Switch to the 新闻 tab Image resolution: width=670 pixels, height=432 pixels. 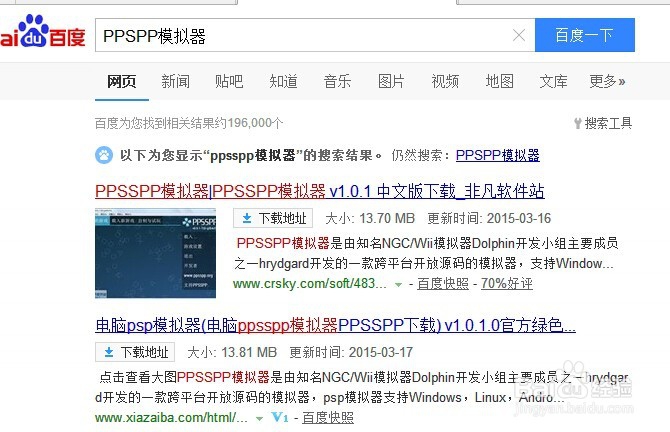pyautogui.click(x=176, y=81)
